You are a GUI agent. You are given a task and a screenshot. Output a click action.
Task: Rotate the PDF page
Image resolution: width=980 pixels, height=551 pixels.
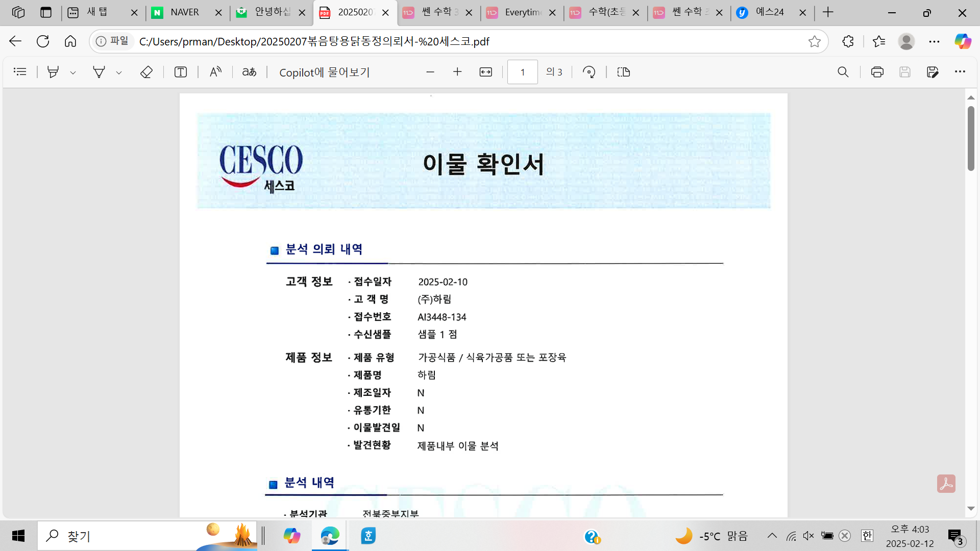coord(589,72)
